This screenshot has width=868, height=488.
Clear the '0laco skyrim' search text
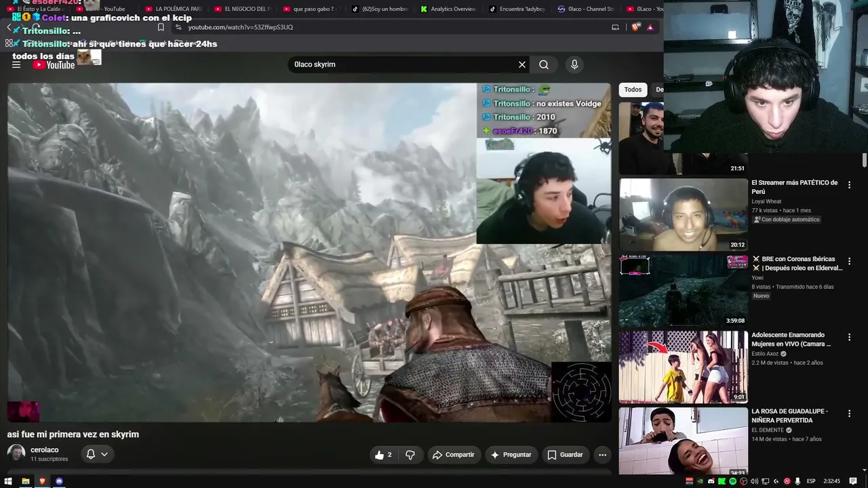pos(522,64)
